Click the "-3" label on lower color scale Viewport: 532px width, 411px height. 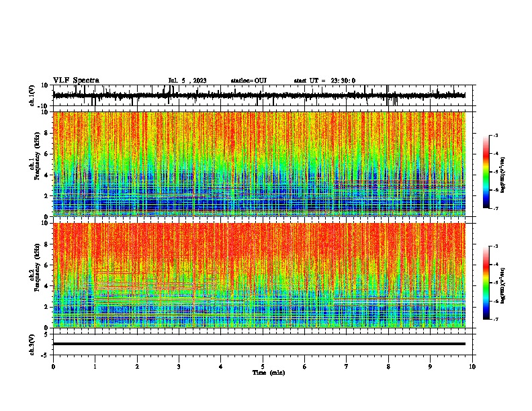(495, 246)
